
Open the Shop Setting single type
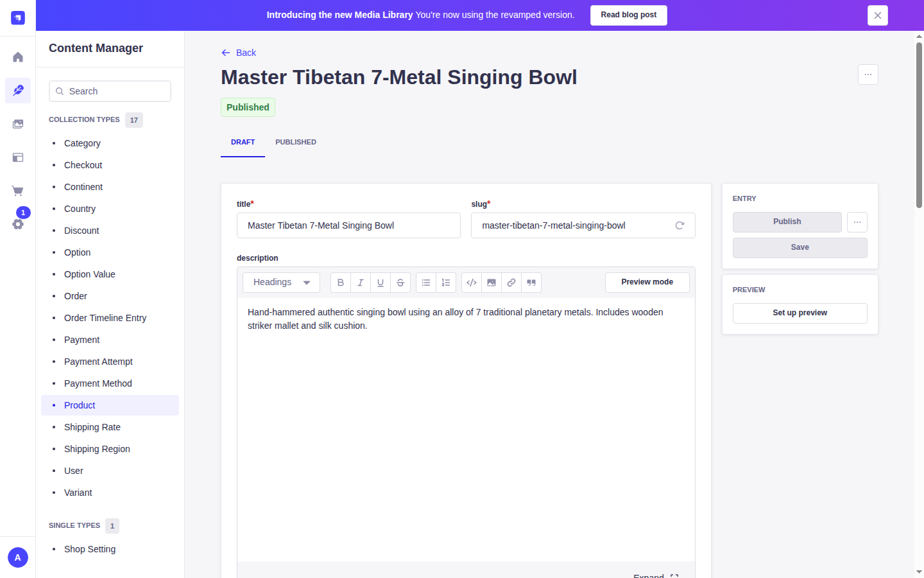point(110,549)
